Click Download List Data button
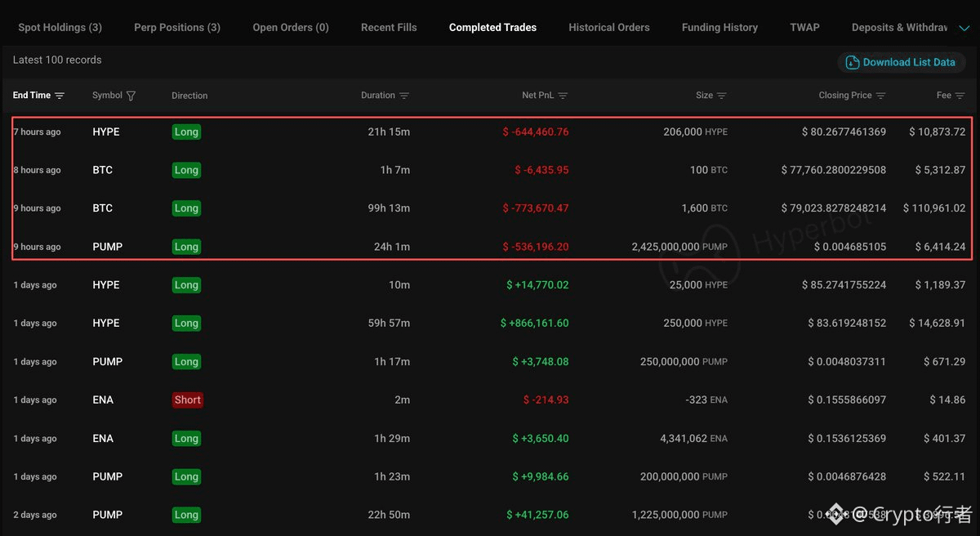This screenshot has width=980, height=536. (x=901, y=62)
